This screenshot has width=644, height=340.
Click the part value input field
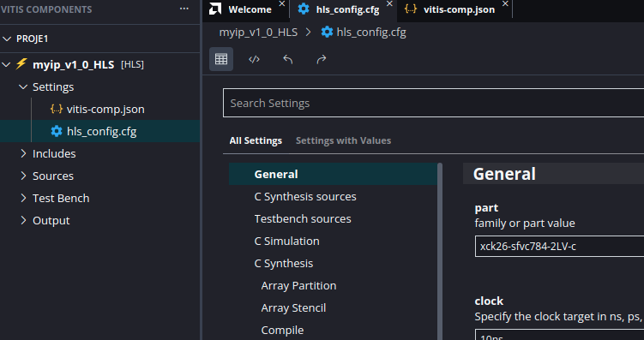point(559,246)
